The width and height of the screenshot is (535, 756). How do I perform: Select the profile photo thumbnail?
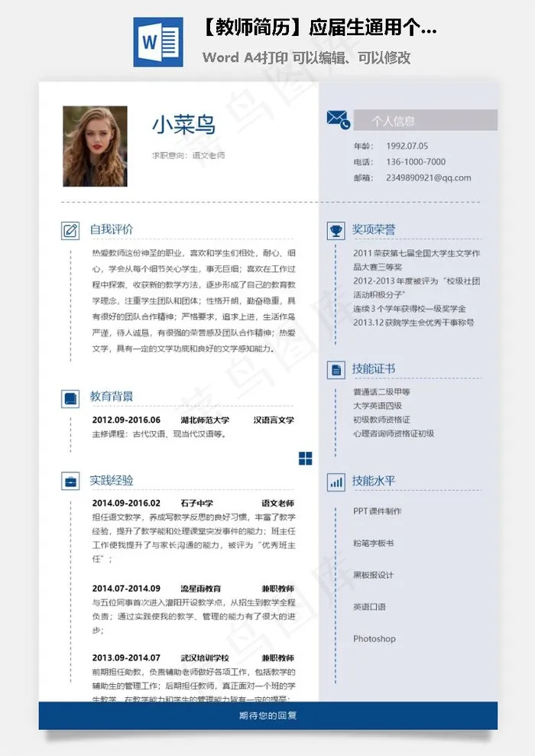[95, 146]
